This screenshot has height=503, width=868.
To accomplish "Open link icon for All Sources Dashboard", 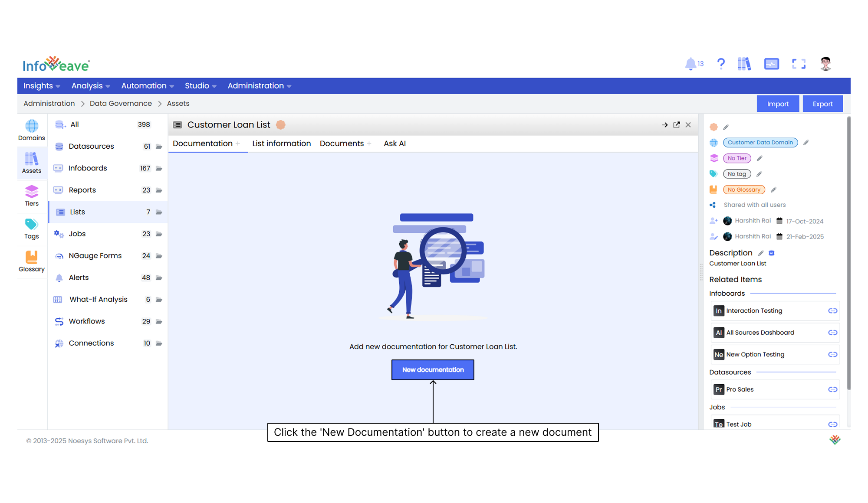I will point(832,333).
